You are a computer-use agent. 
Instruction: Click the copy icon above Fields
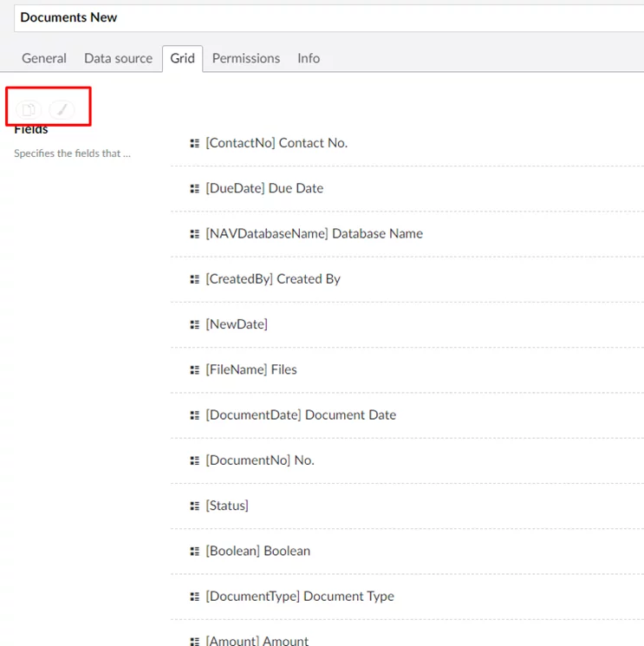(x=29, y=109)
